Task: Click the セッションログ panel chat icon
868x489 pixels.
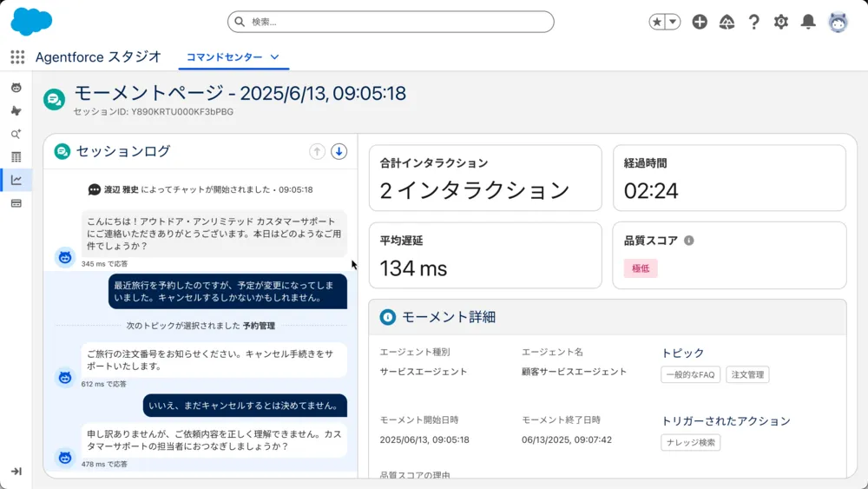Action: [62, 151]
